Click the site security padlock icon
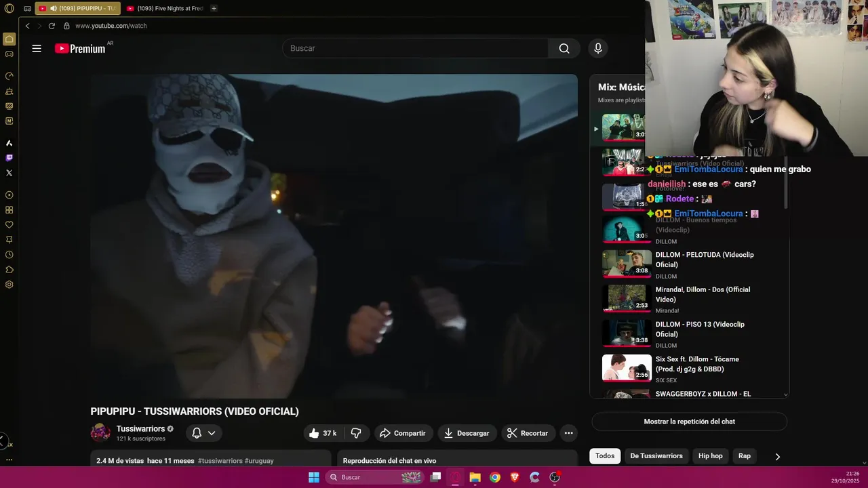The width and height of the screenshot is (868, 488). tap(66, 26)
